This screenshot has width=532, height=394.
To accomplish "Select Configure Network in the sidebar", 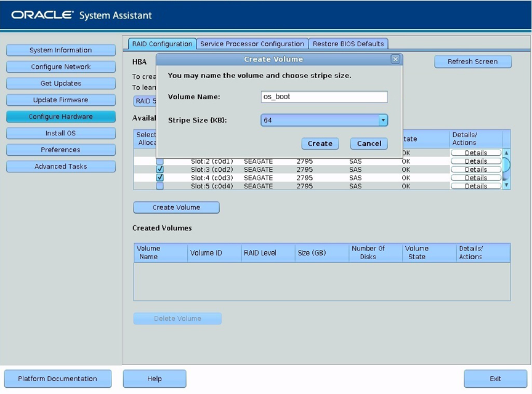I will (x=61, y=67).
